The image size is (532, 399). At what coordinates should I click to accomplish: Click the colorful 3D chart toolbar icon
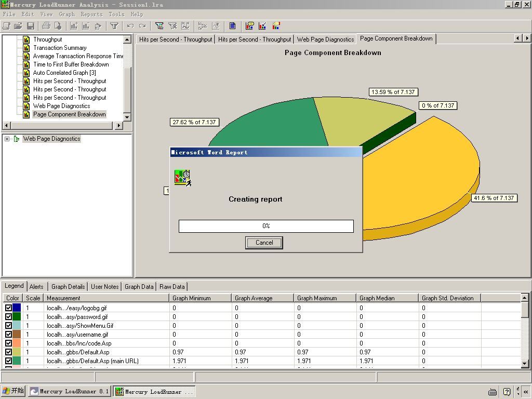point(276,26)
